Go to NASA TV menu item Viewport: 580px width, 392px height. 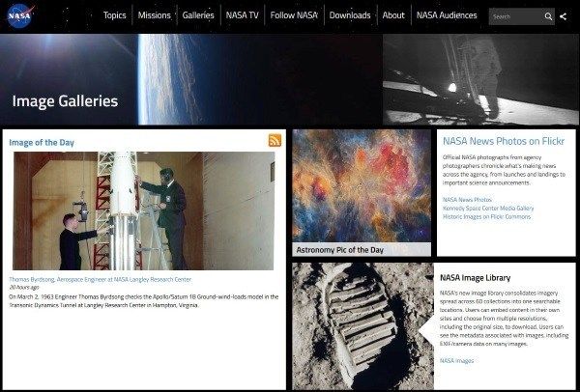click(x=242, y=15)
